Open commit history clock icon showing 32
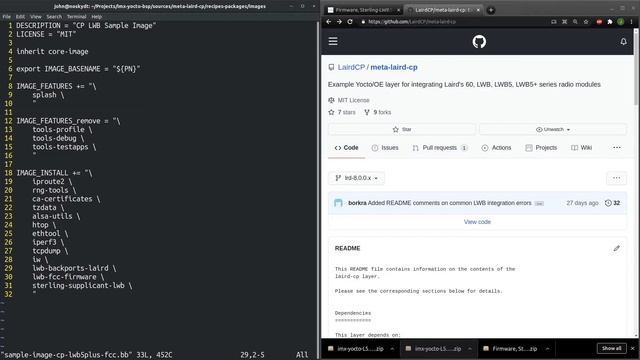640x360 pixels. [612, 203]
